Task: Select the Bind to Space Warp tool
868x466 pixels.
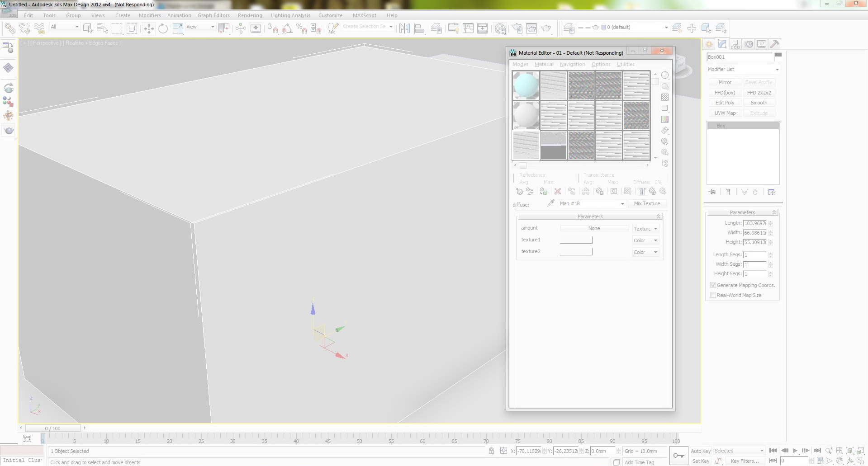Action: [x=39, y=28]
